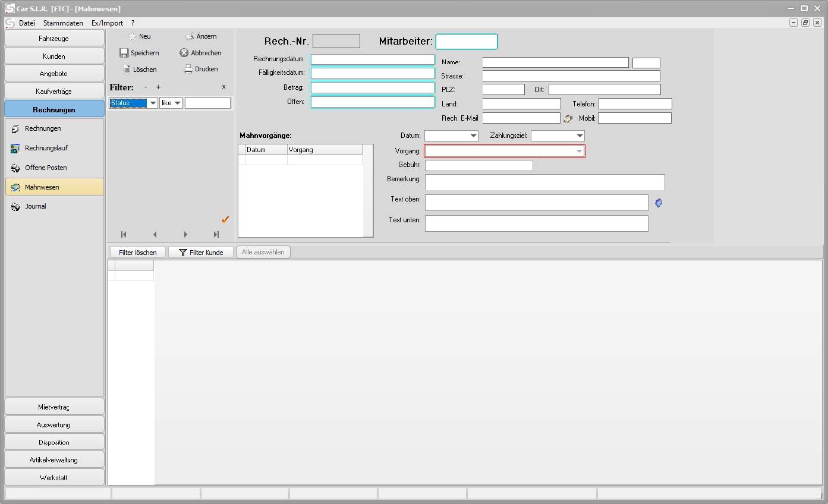Click the Rech. E-Mail input field

coord(521,118)
